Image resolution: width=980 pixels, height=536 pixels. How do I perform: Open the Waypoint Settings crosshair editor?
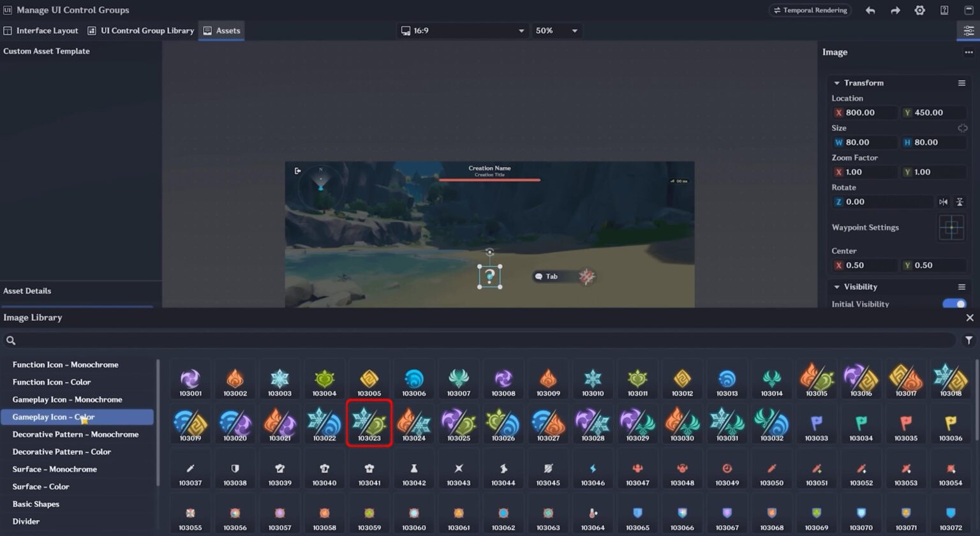[x=951, y=227]
